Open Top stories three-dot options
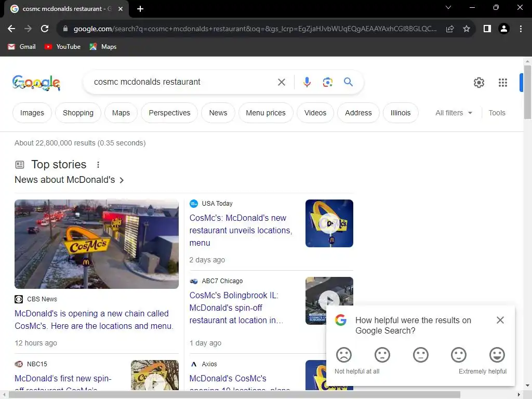This screenshot has height=399, width=532. pos(98,165)
